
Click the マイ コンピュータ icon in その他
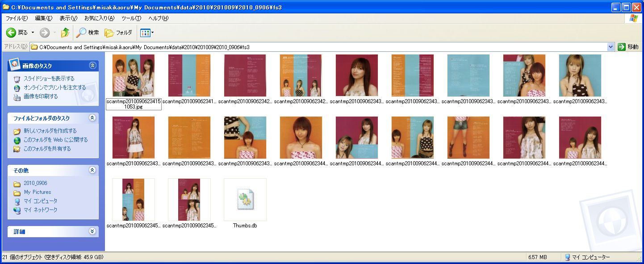17,201
